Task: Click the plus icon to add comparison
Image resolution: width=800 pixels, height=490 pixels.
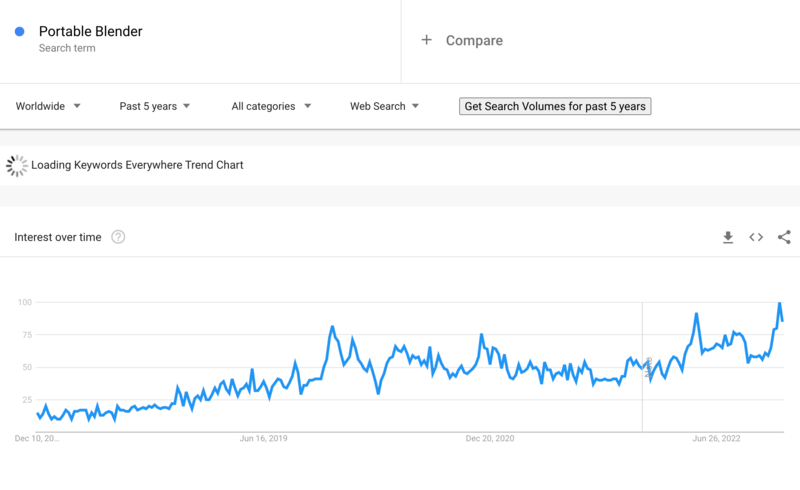Action: (426, 40)
